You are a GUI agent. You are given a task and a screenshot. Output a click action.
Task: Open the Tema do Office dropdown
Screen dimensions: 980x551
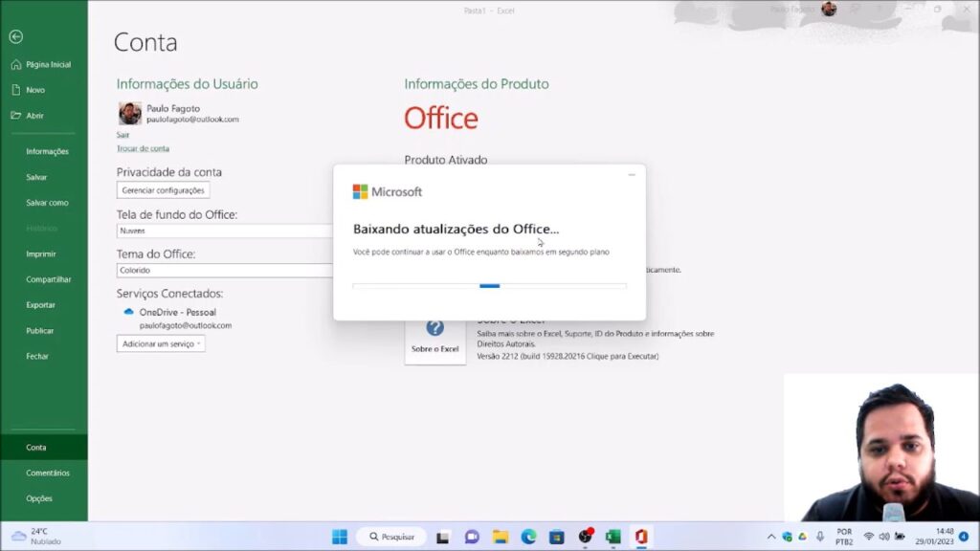click(x=225, y=270)
